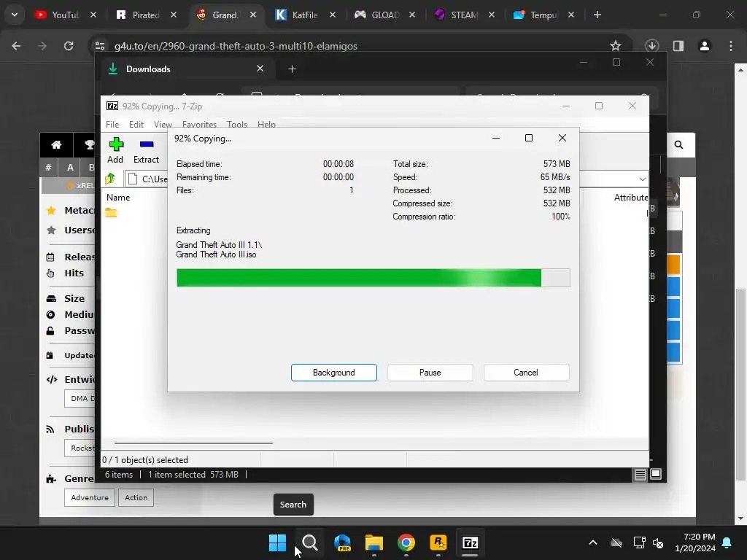
Task: Open the 7-Zip Favorites menu
Action: click(x=199, y=124)
